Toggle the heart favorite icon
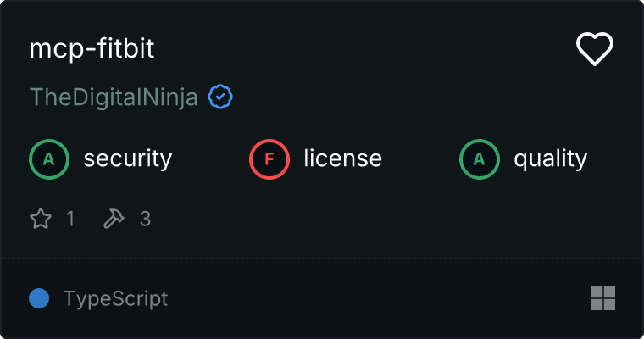 pos(594,49)
